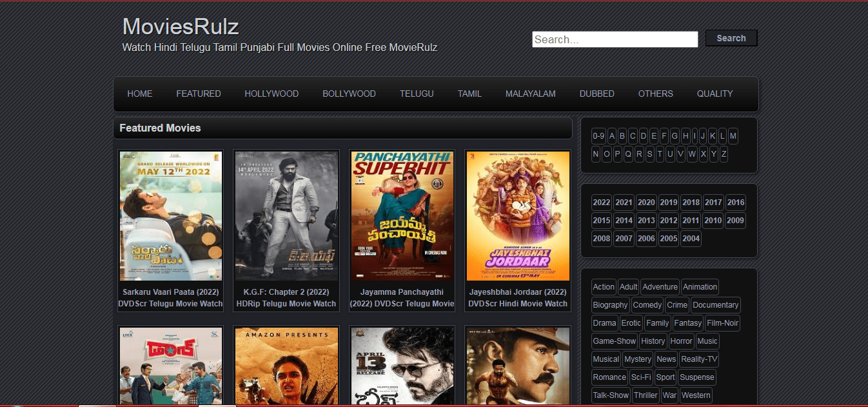Filter movies by year 2019
The height and width of the screenshot is (407, 868).
pos(669,203)
